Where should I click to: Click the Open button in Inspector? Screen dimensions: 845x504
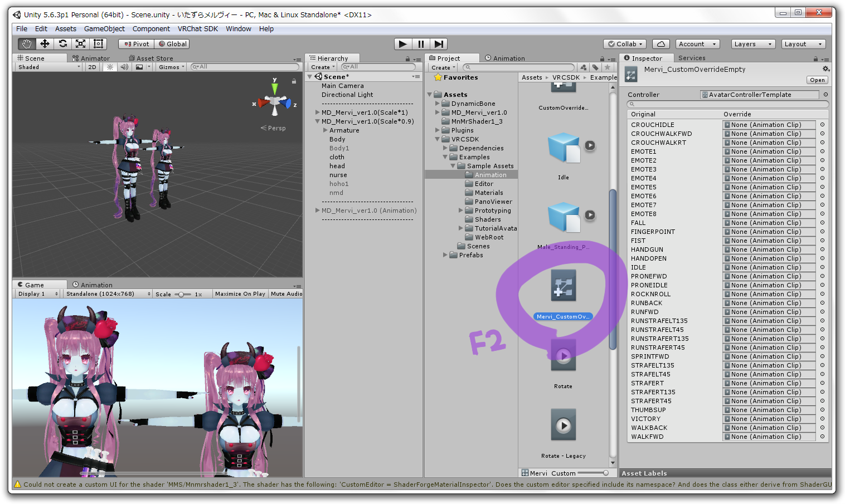tap(817, 80)
